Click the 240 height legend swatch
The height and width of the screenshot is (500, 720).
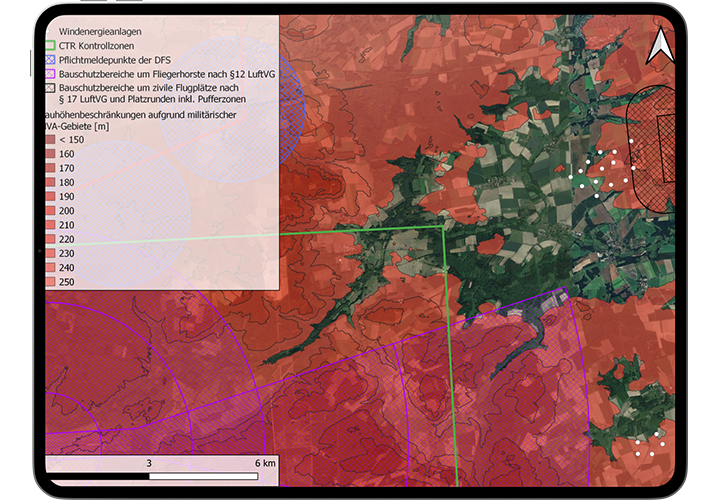[51, 268]
